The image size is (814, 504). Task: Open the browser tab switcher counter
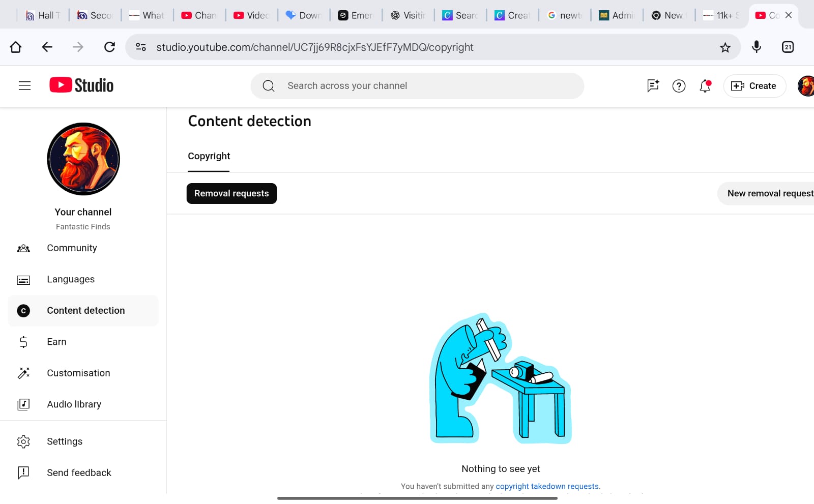(x=788, y=47)
